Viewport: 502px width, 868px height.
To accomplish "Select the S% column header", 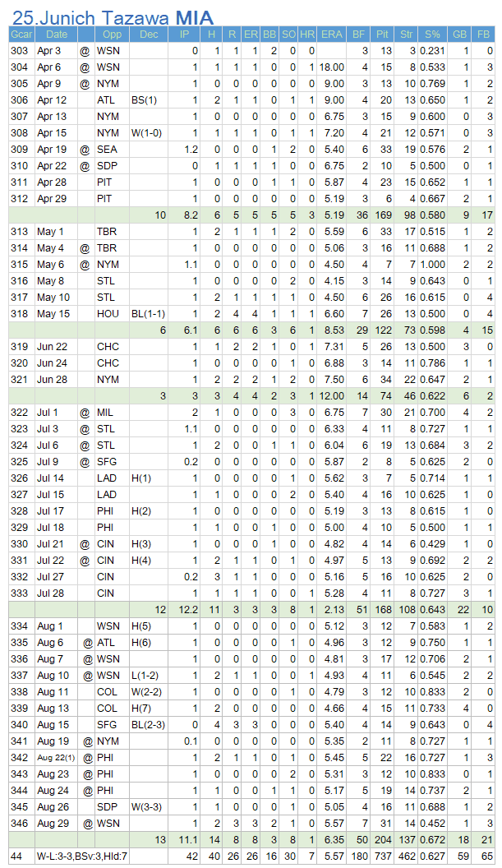I will [x=432, y=35].
